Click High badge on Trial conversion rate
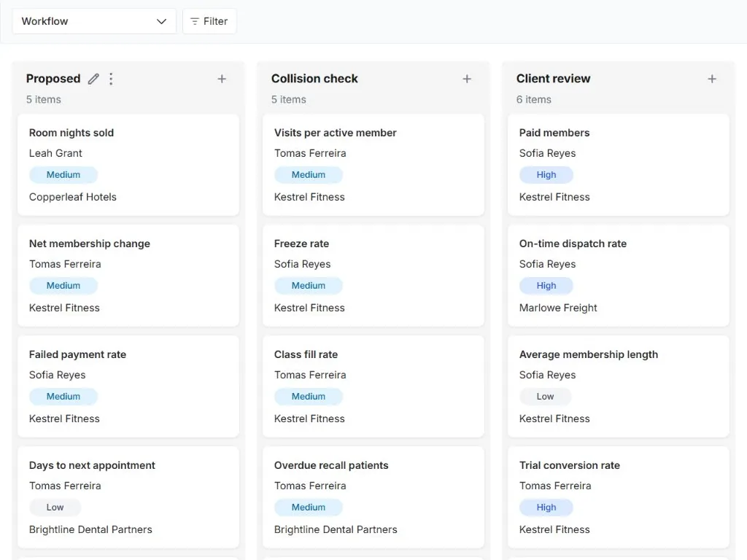 pyautogui.click(x=546, y=507)
